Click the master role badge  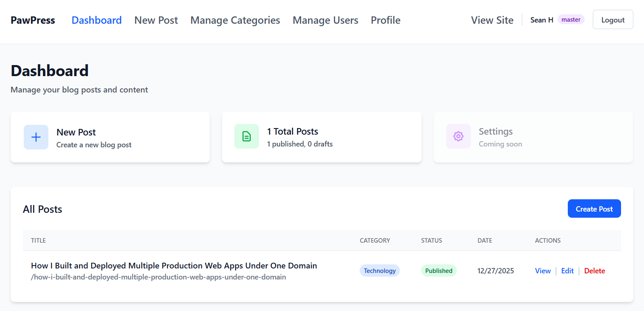click(x=571, y=20)
